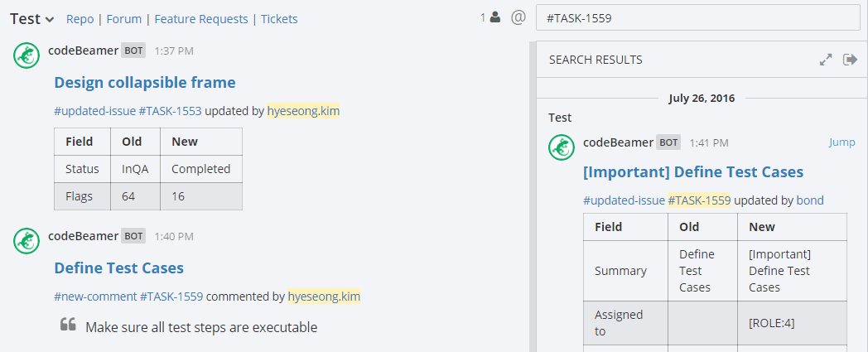The width and height of the screenshot is (868, 352).
Task: Click the search box containing #TASK-1559
Action: pos(697,17)
